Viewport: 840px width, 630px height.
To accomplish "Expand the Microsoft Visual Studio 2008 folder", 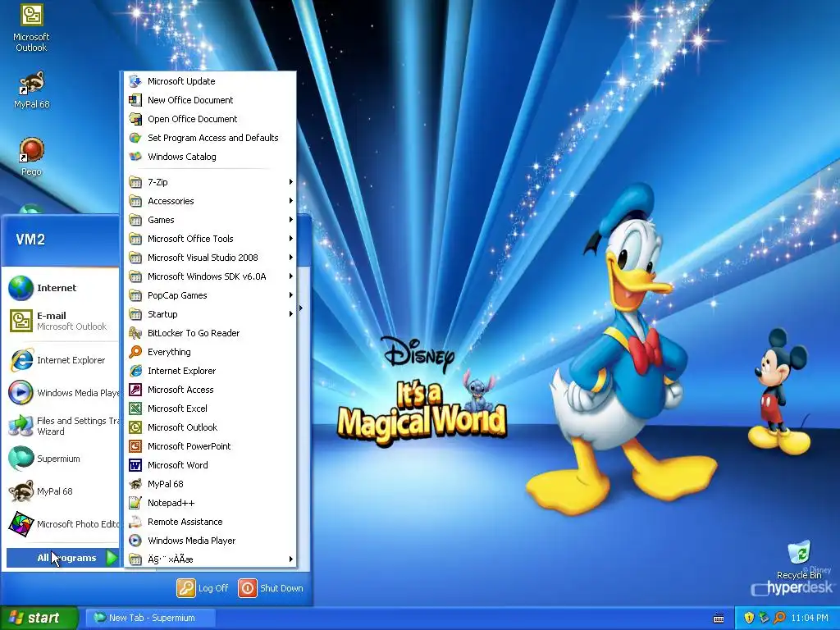I will tap(209, 257).
